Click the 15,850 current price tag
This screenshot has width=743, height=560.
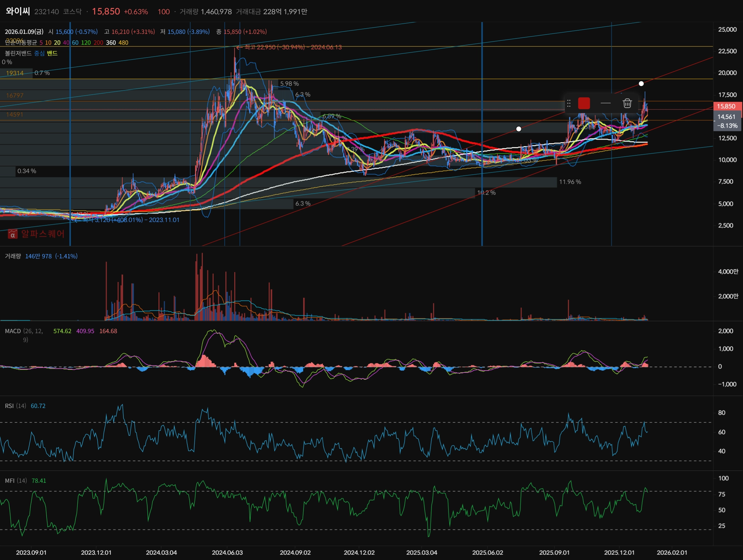[726, 106]
